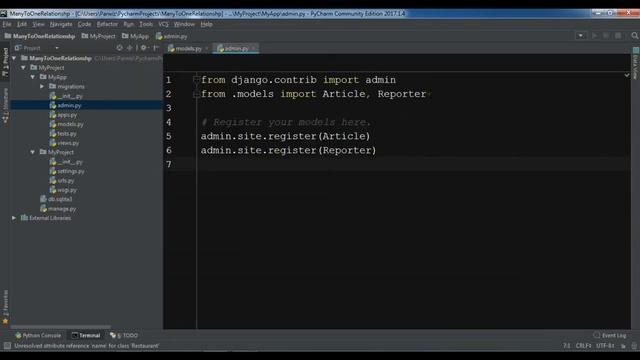Open the Help menu
Image resolution: width=640 pixels, height=360 pixels.
tap(206, 24)
